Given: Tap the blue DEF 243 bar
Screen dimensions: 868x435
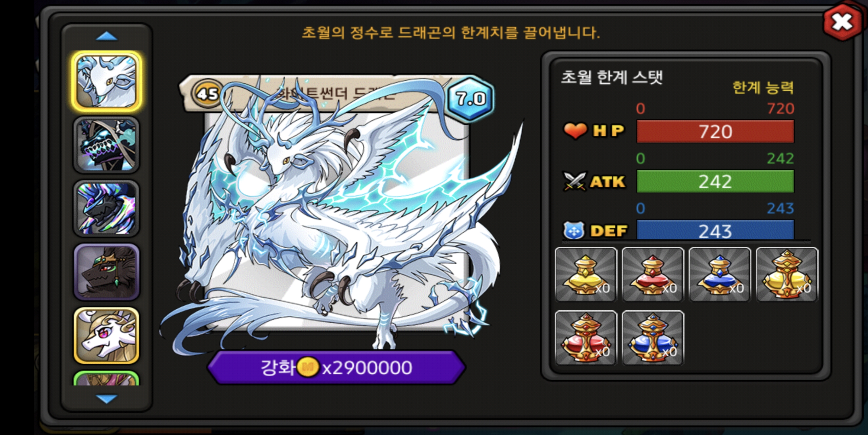Looking at the screenshot, I should [715, 230].
